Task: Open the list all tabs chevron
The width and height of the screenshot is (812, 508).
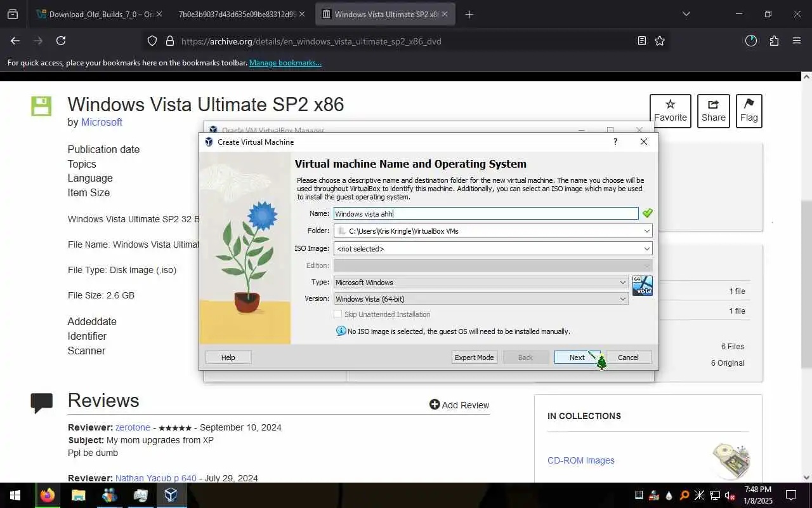Action: click(x=686, y=14)
